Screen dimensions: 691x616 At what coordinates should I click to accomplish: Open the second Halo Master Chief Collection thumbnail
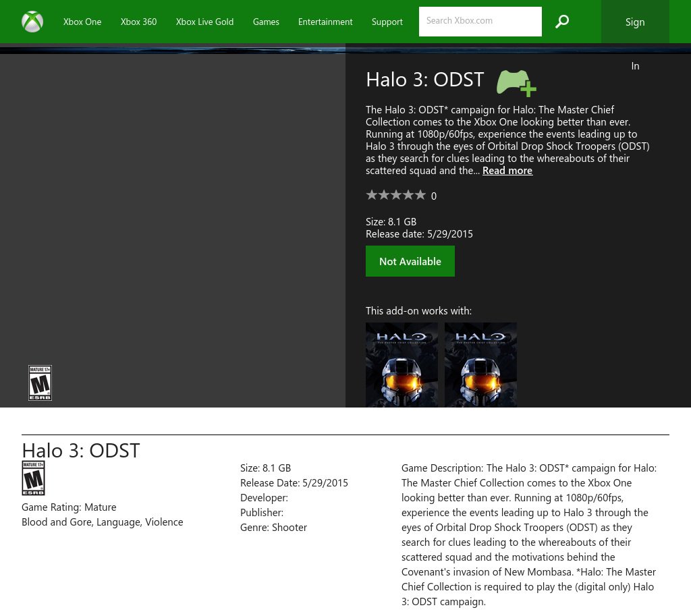480,364
